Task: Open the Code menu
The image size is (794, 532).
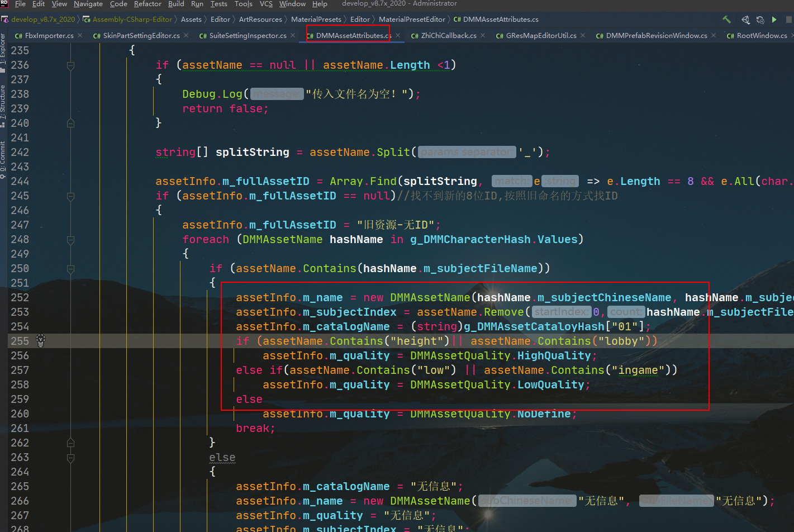Action: pyautogui.click(x=118, y=3)
